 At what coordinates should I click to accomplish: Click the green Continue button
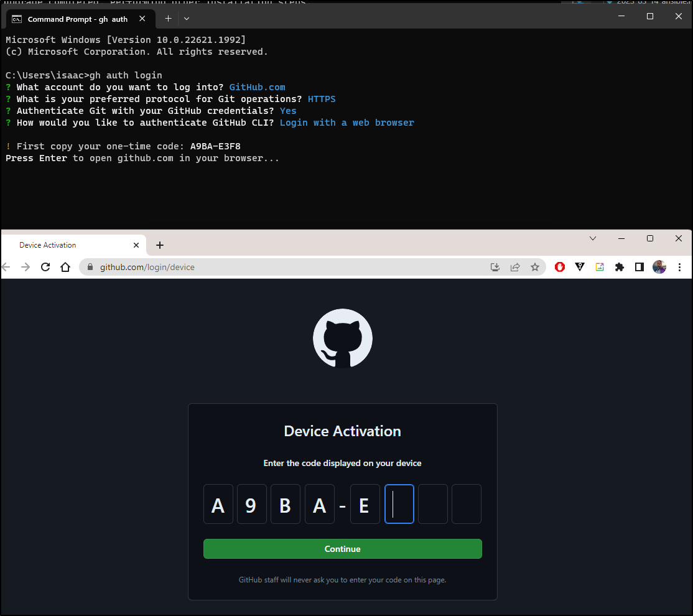pos(343,549)
